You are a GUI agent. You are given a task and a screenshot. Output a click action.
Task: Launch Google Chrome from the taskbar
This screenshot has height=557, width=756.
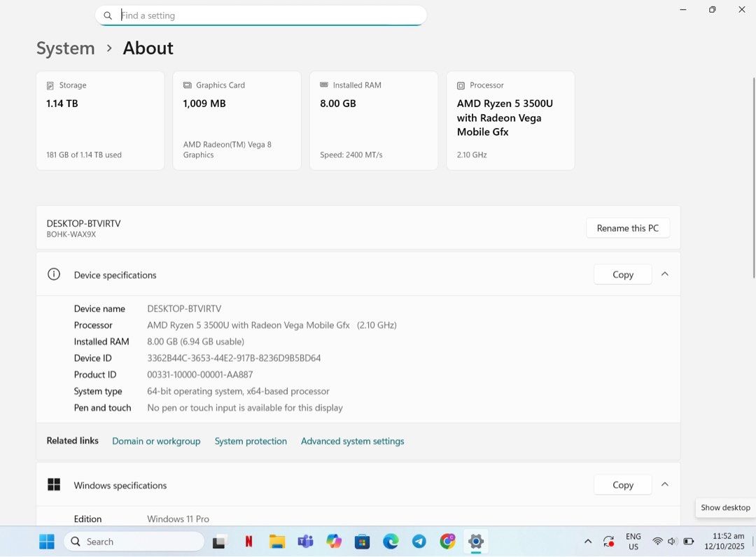point(447,542)
